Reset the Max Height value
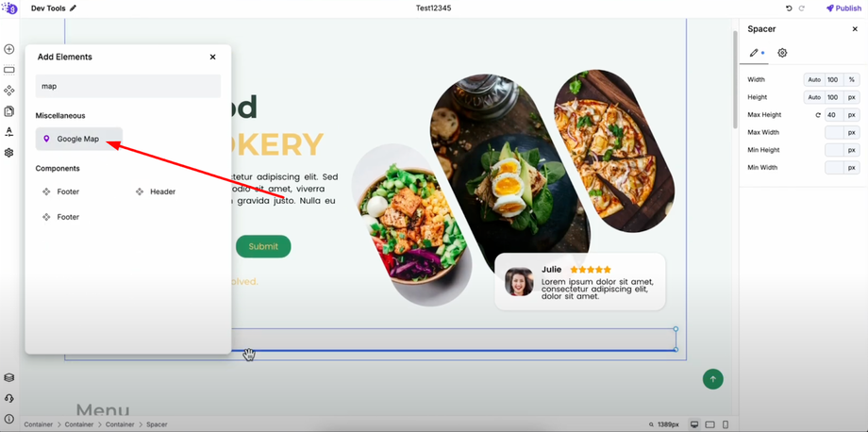 [x=818, y=115]
